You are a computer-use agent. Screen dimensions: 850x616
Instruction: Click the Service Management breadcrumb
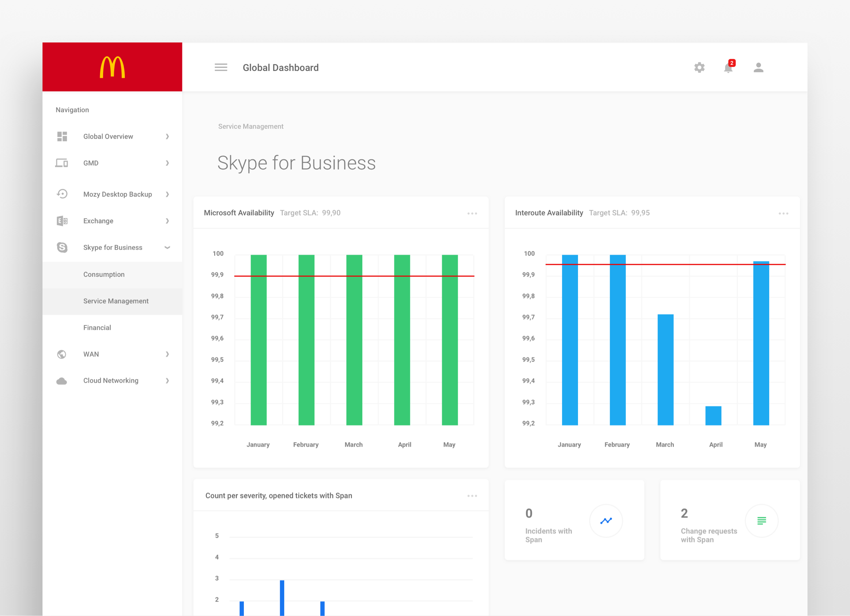pos(251,127)
